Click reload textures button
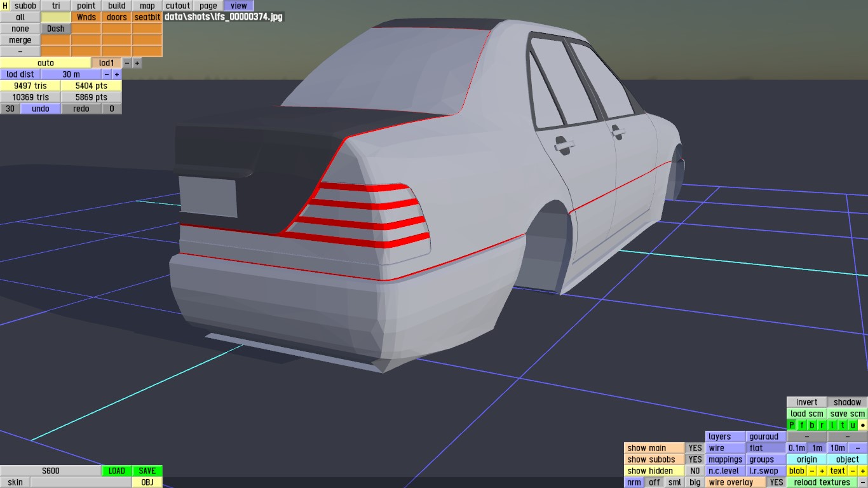868x488 pixels. coord(822,482)
